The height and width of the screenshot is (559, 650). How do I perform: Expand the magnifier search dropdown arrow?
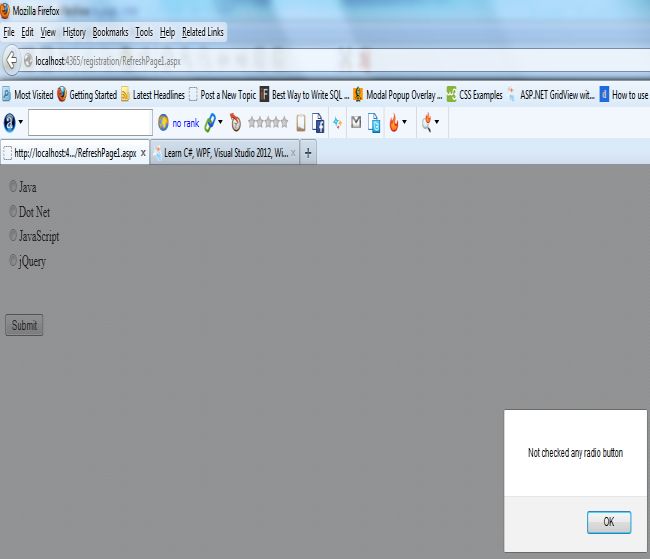pos(437,122)
